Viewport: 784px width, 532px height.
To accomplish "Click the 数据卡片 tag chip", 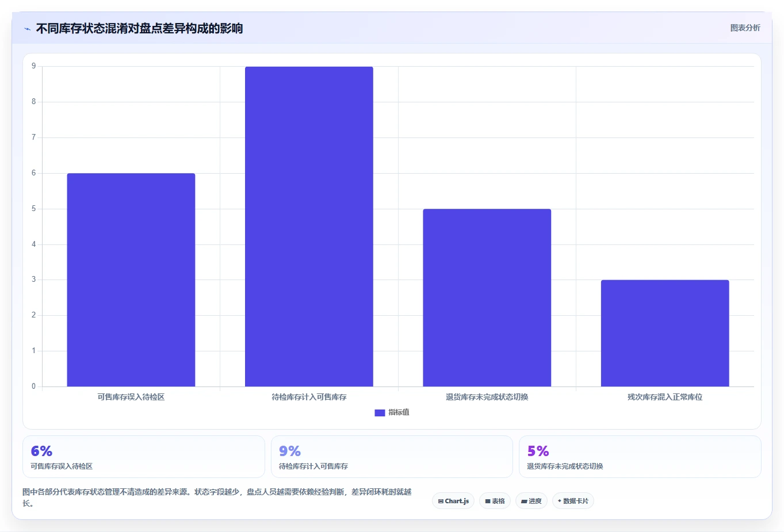I will pos(573,501).
